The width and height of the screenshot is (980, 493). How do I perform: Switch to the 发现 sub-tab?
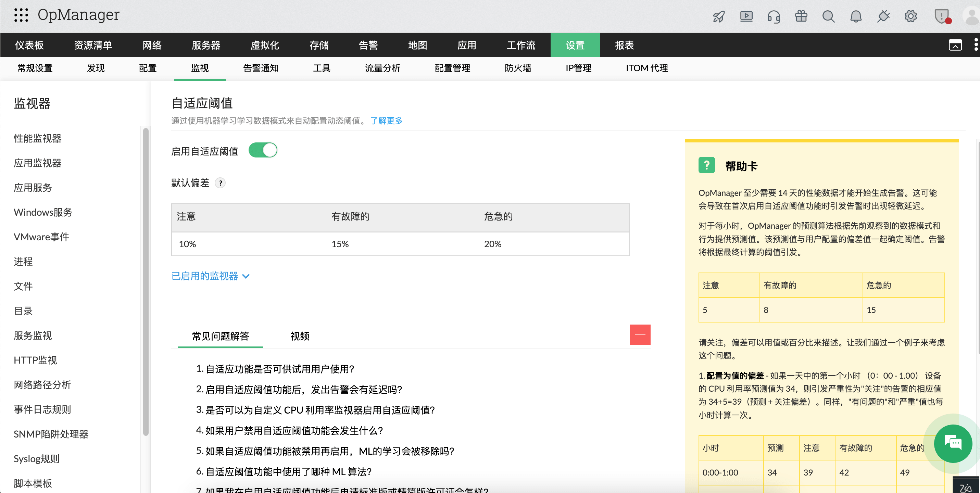click(x=96, y=68)
